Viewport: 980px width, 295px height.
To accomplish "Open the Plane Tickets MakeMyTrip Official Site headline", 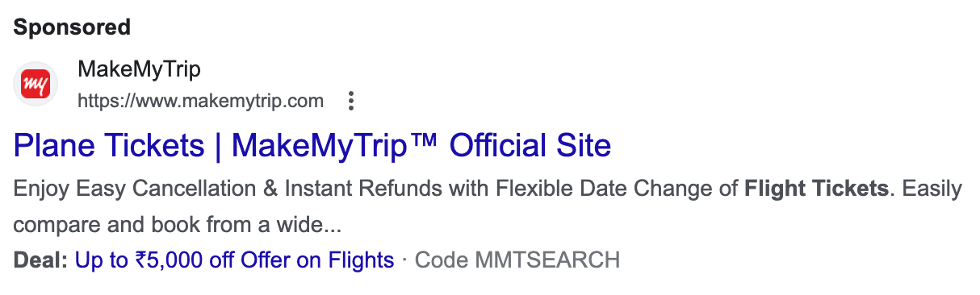I will pyautogui.click(x=312, y=146).
